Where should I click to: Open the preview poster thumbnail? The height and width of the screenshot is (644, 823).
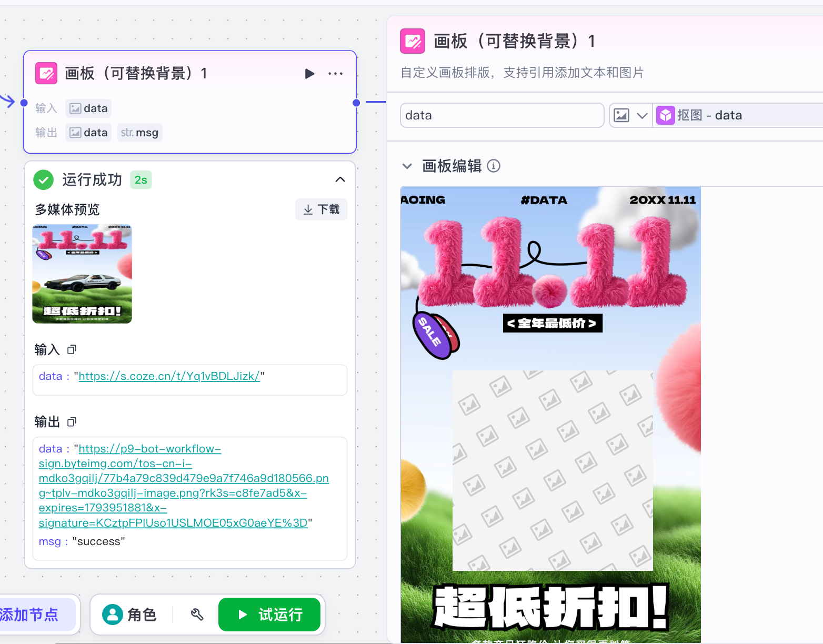click(82, 274)
